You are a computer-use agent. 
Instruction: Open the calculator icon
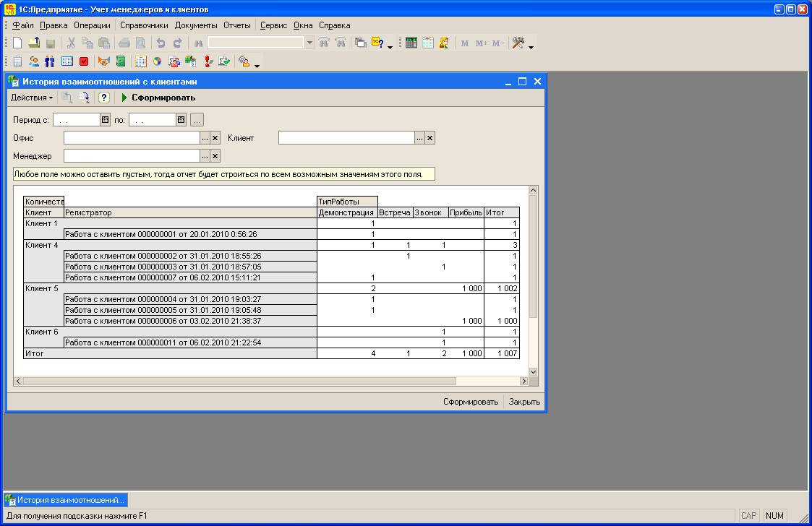(x=411, y=43)
